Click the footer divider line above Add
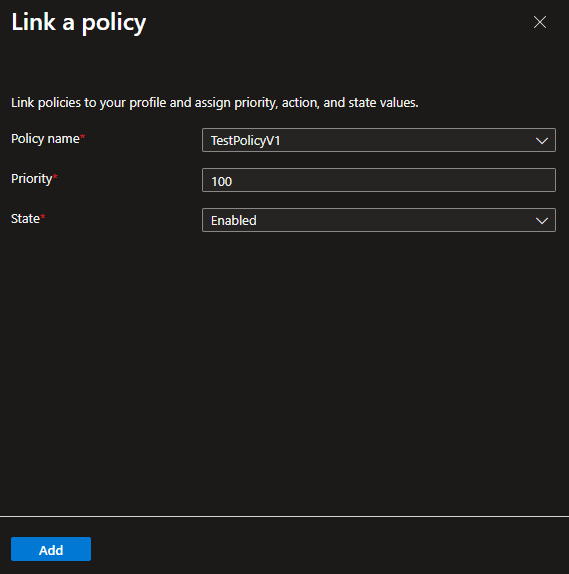 (284, 517)
